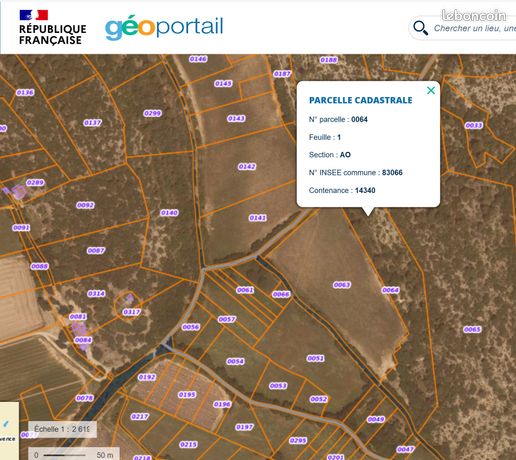Select parcel label 0065
516x460 pixels.
[x=472, y=329]
